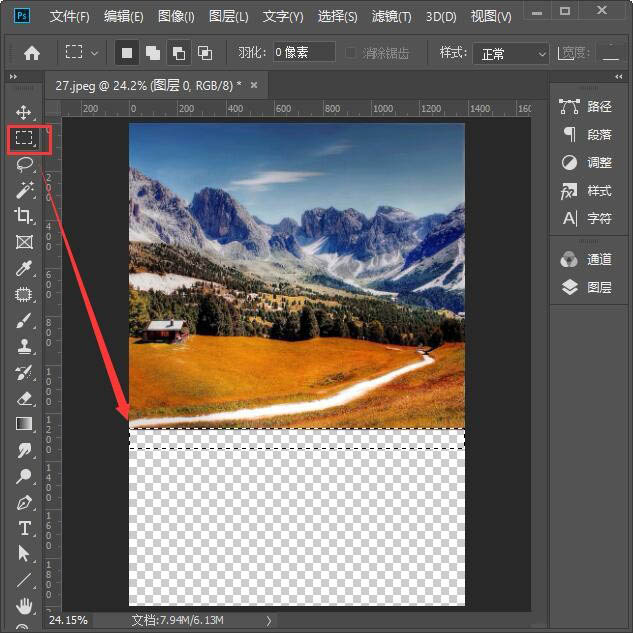Open the 通道 Channels panel

(x=586, y=259)
